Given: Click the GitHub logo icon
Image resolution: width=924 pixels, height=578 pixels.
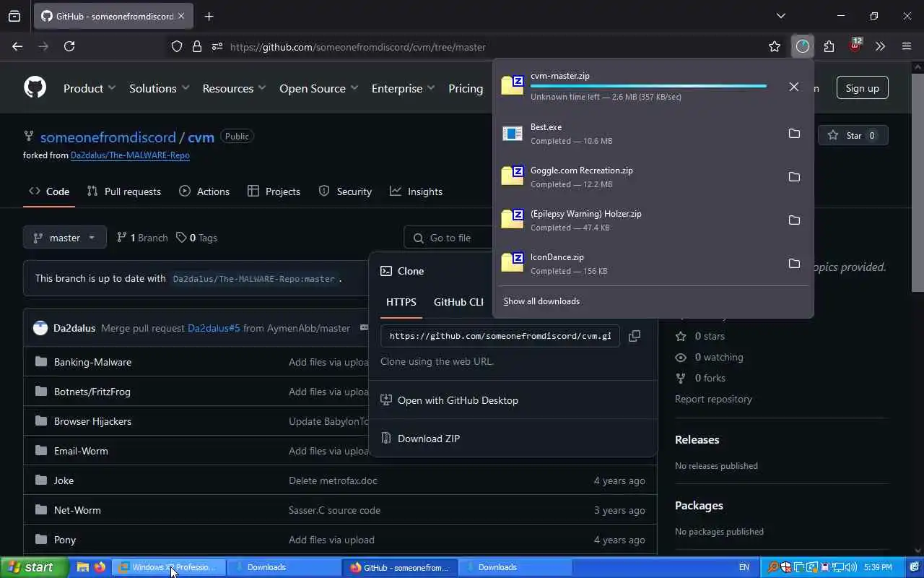Looking at the screenshot, I should (x=35, y=87).
